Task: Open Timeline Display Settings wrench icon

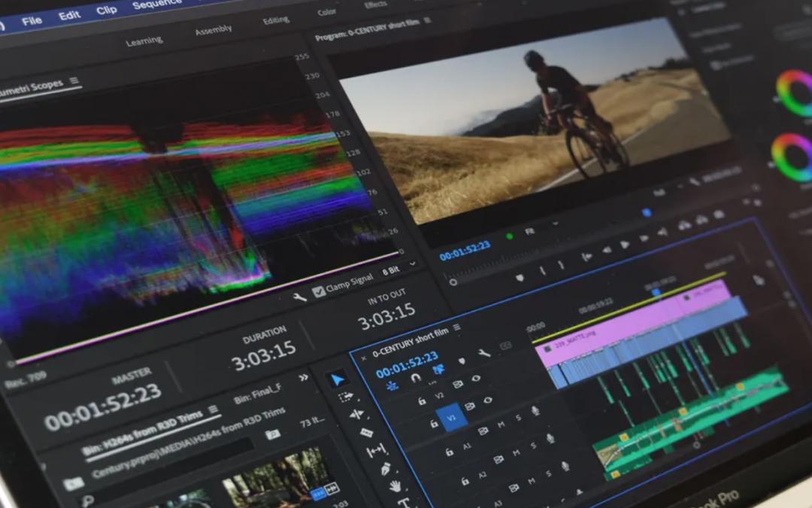Action: click(x=485, y=354)
